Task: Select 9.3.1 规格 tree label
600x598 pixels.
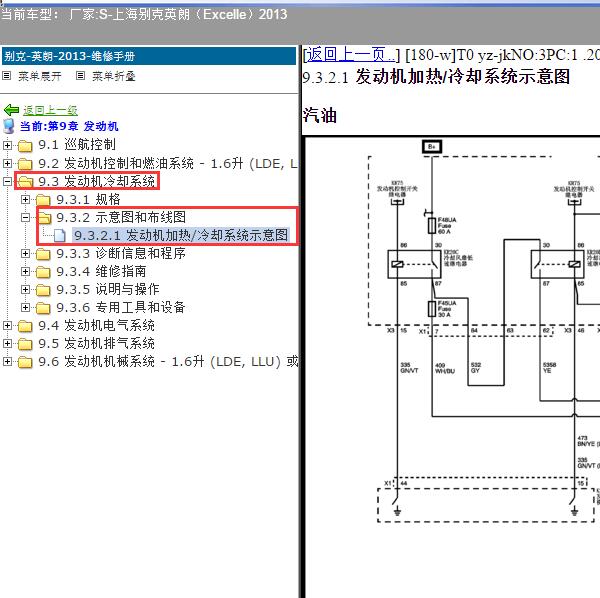Action: [88, 199]
